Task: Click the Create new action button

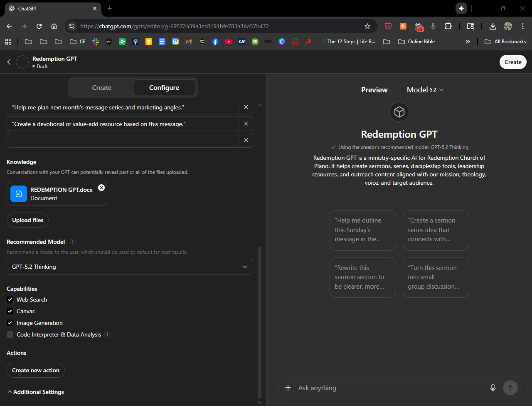Action: coord(36,370)
